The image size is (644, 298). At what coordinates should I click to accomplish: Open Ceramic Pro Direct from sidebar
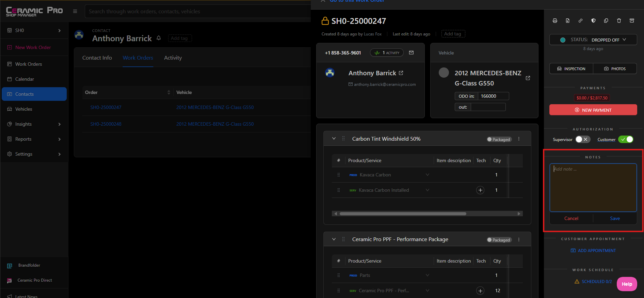click(x=34, y=280)
